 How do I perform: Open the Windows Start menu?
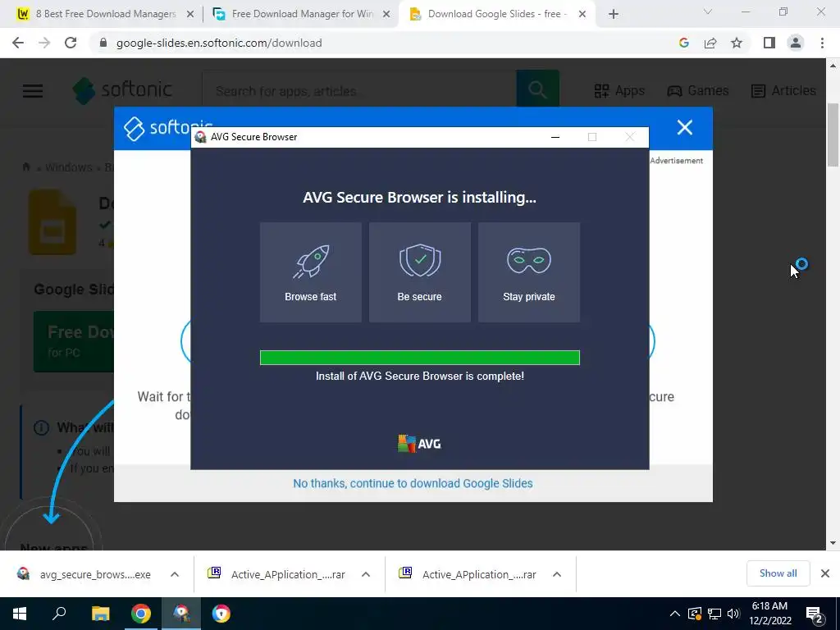[20, 614]
